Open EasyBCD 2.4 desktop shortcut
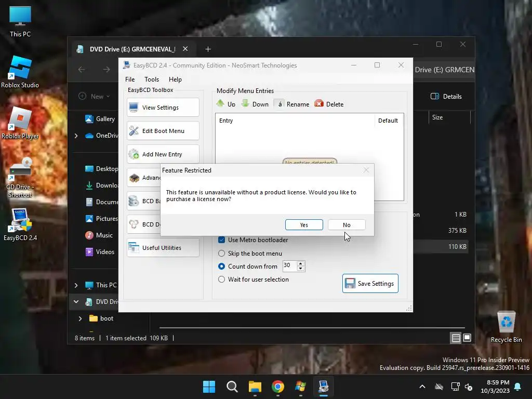The image size is (532, 399). (x=20, y=224)
